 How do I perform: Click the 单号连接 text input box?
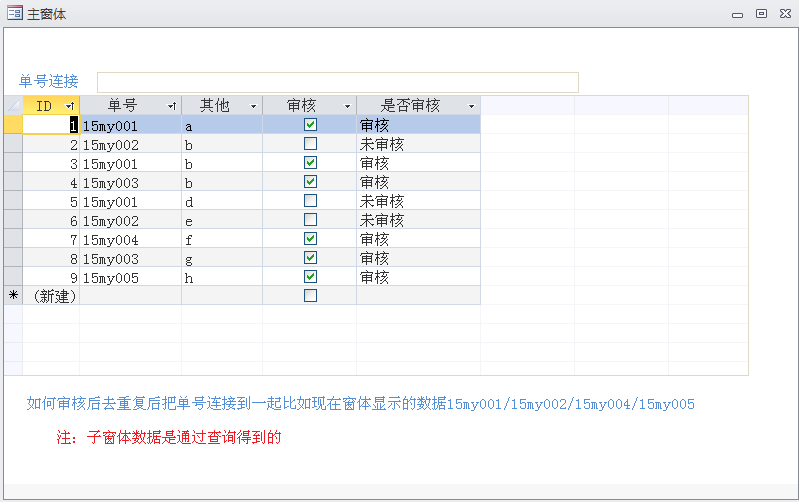[x=337, y=82]
